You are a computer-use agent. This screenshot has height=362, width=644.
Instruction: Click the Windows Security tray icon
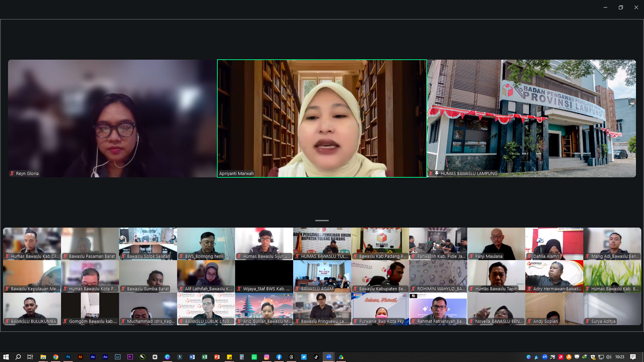click(593, 357)
